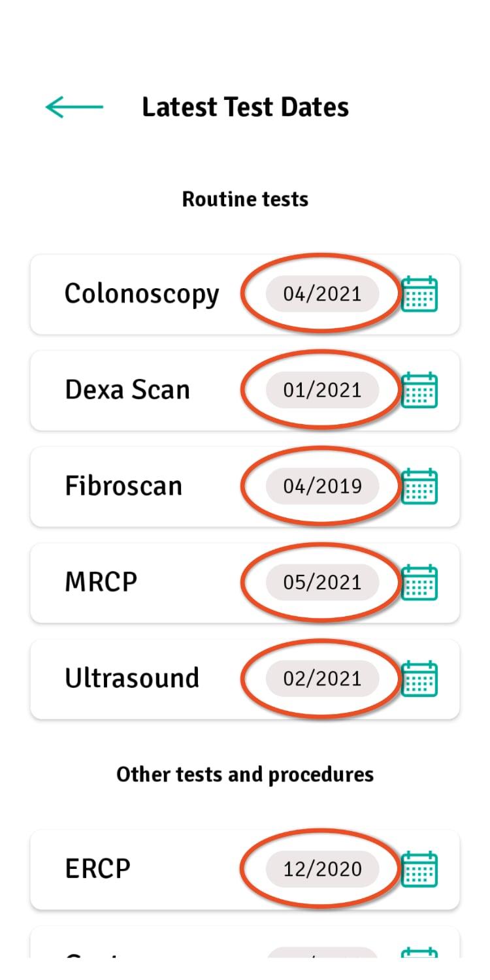
Task: Select the Fibroscan test label
Action: click(x=123, y=486)
